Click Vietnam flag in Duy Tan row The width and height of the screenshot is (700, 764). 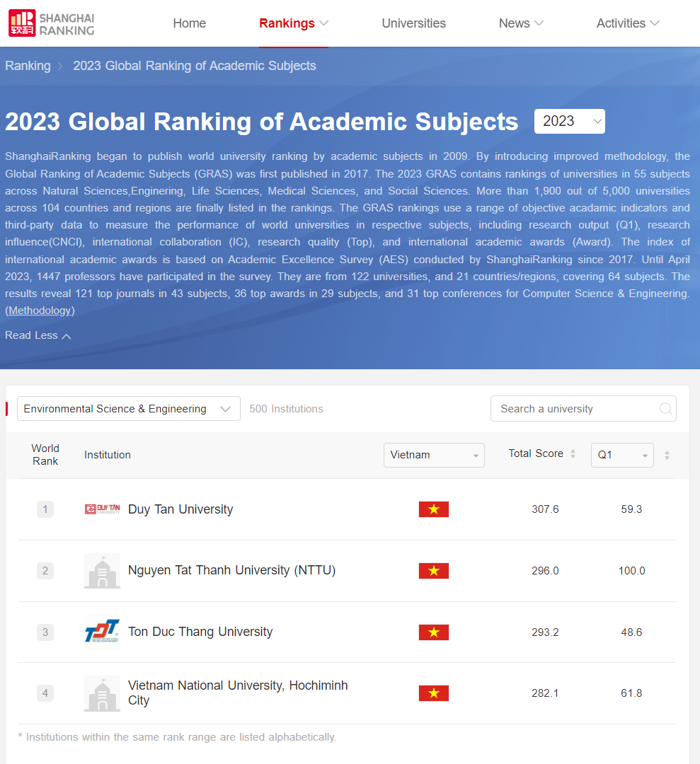click(x=434, y=509)
